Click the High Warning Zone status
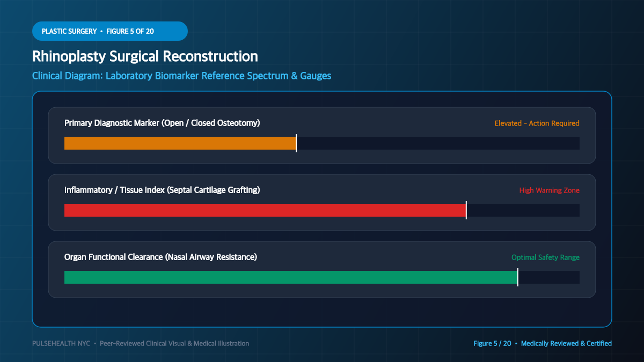 (x=549, y=190)
